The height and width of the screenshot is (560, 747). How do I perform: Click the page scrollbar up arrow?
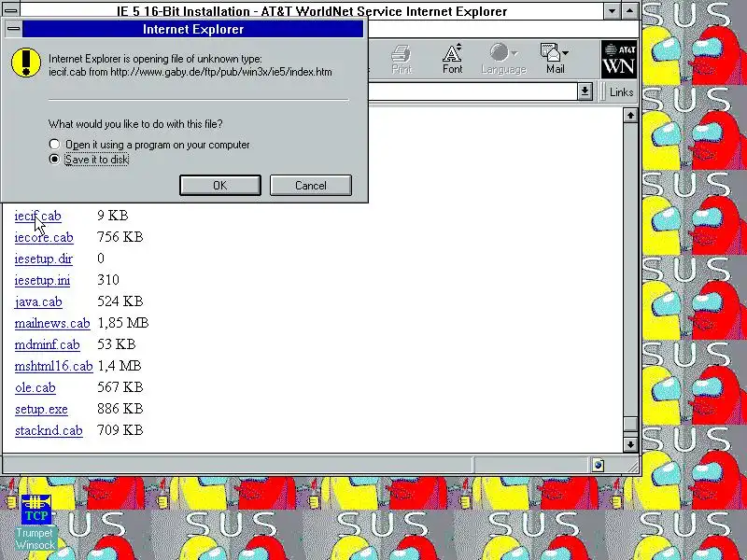pos(630,115)
